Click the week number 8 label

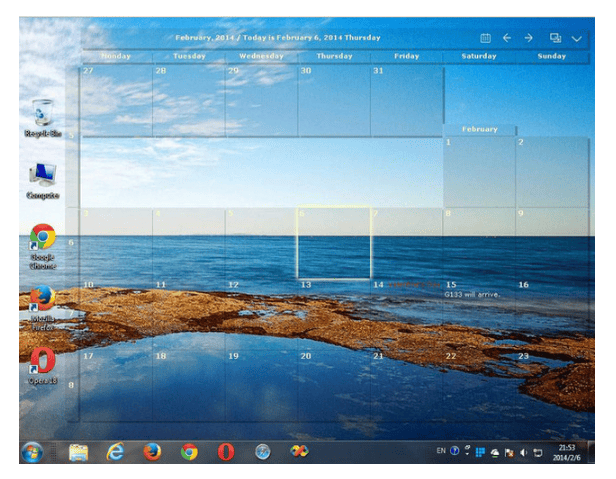click(71, 385)
